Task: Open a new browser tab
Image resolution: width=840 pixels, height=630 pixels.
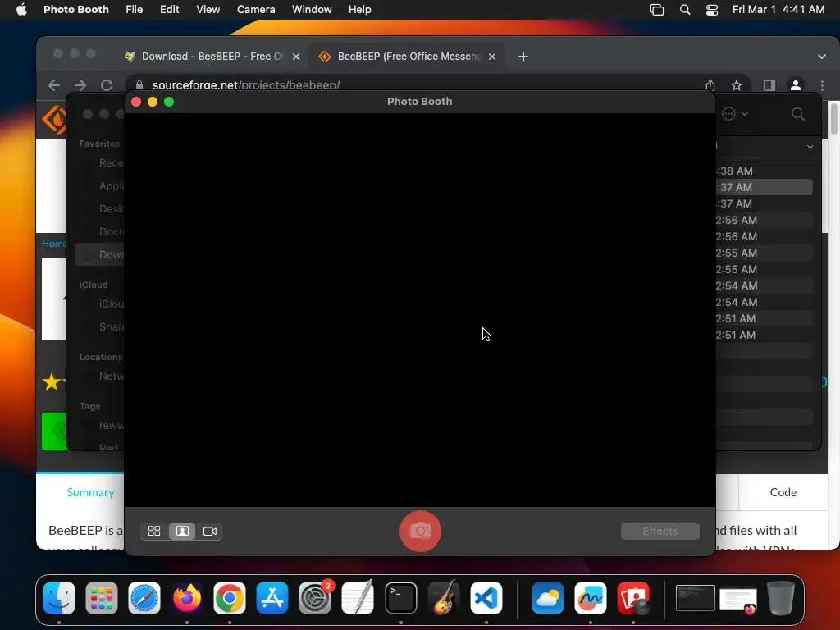Action: tap(523, 57)
